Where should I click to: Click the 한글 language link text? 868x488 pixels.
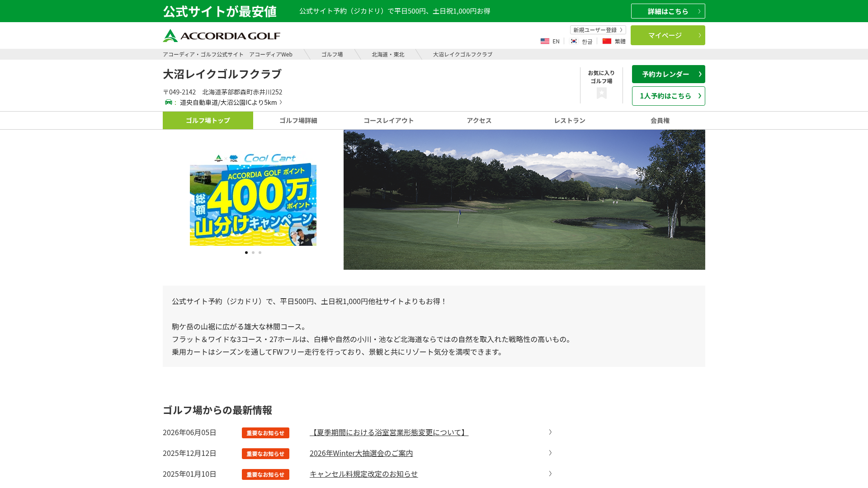pyautogui.click(x=587, y=42)
